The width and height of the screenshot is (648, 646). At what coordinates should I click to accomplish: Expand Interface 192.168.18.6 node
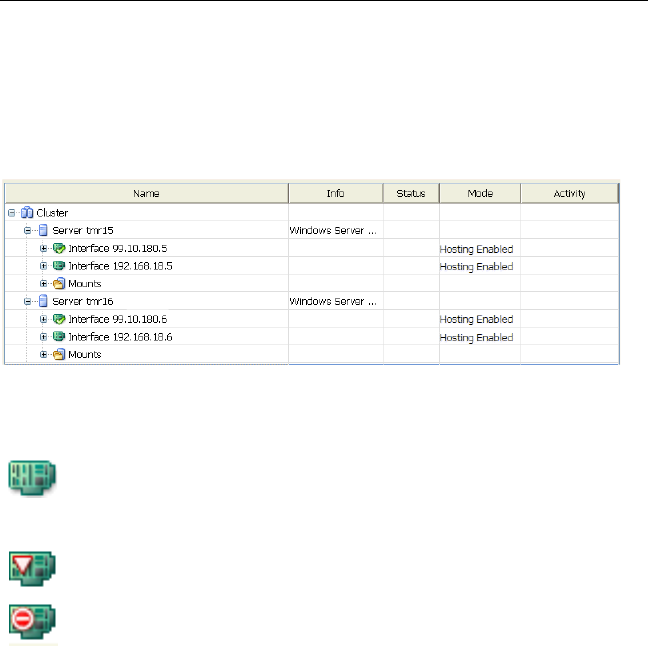click(44, 337)
